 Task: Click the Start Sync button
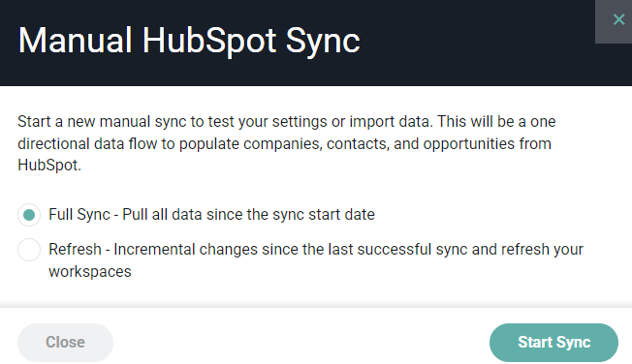553,343
